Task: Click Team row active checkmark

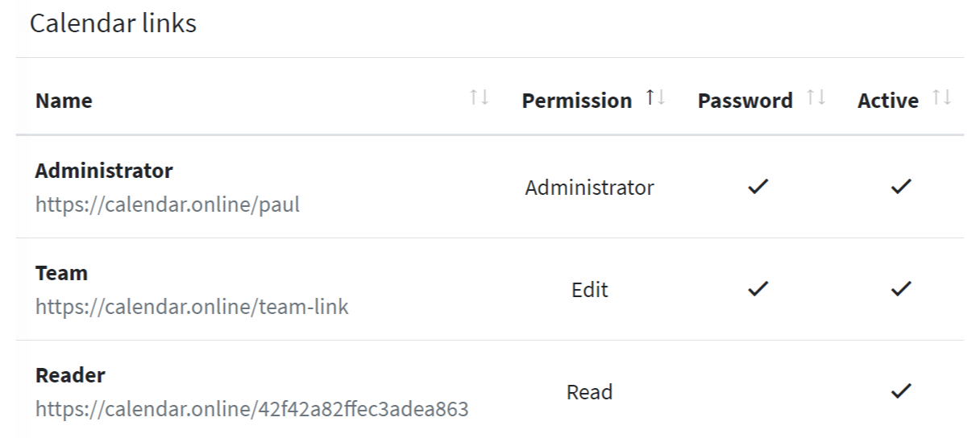Action: tap(903, 290)
